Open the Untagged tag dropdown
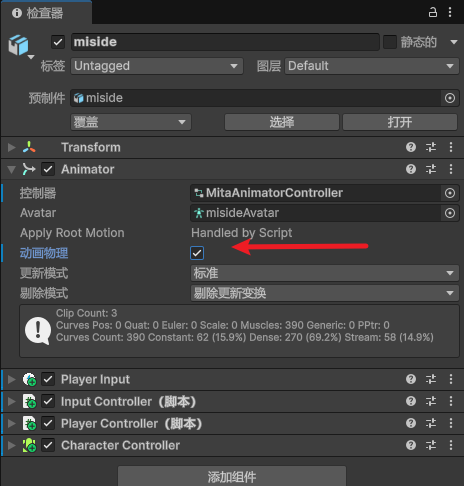The height and width of the screenshot is (486, 464). pyautogui.click(x=157, y=66)
